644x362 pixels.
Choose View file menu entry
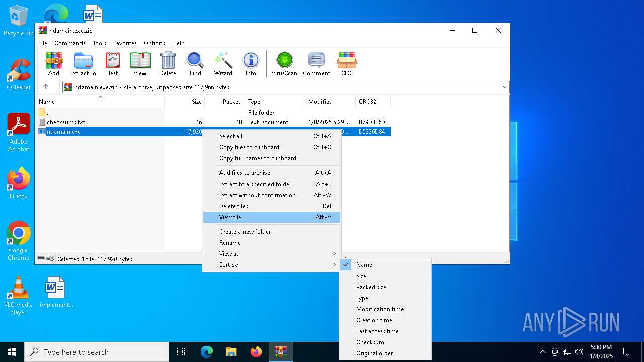point(272,217)
